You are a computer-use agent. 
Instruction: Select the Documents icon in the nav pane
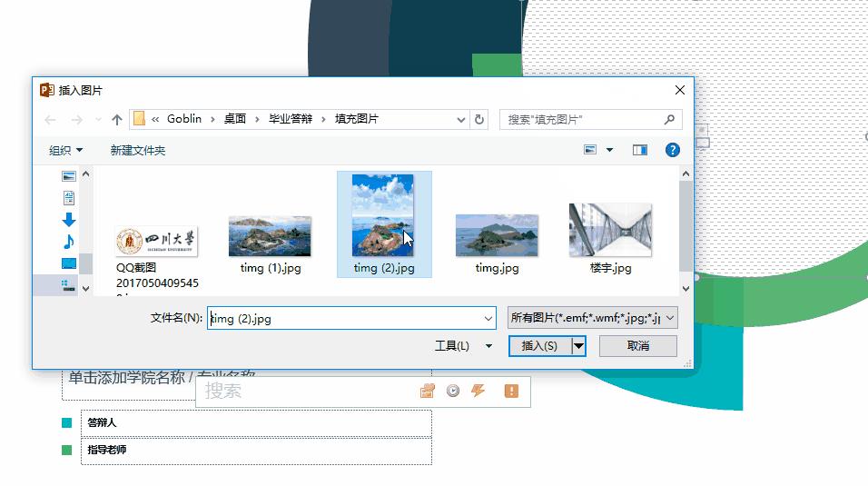pyautogui.click(x=69, y=198)
